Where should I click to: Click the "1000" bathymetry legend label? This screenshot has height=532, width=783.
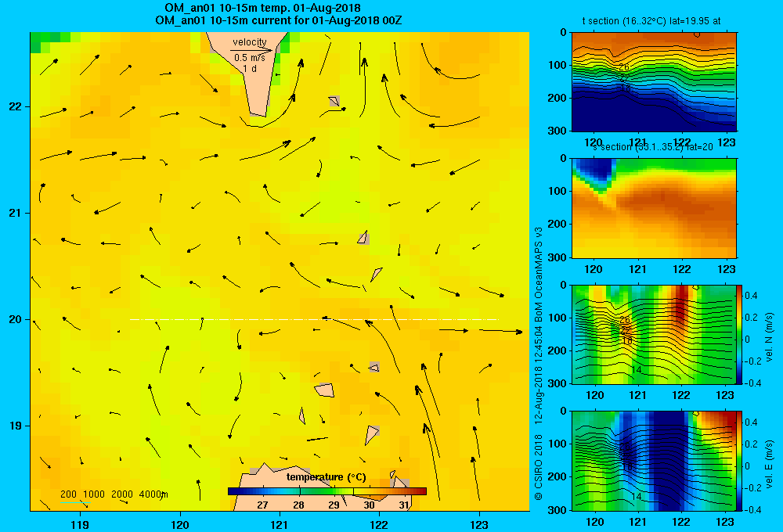(x=94, y=494)
